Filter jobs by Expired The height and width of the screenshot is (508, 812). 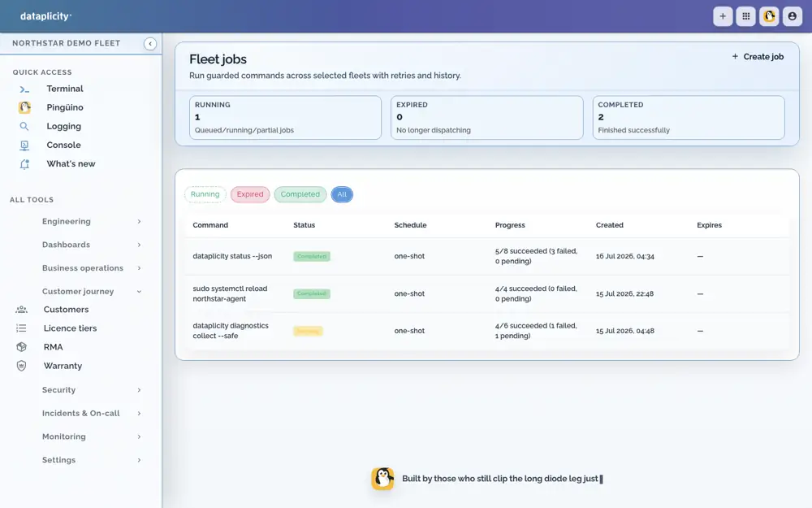pos(250,194)
